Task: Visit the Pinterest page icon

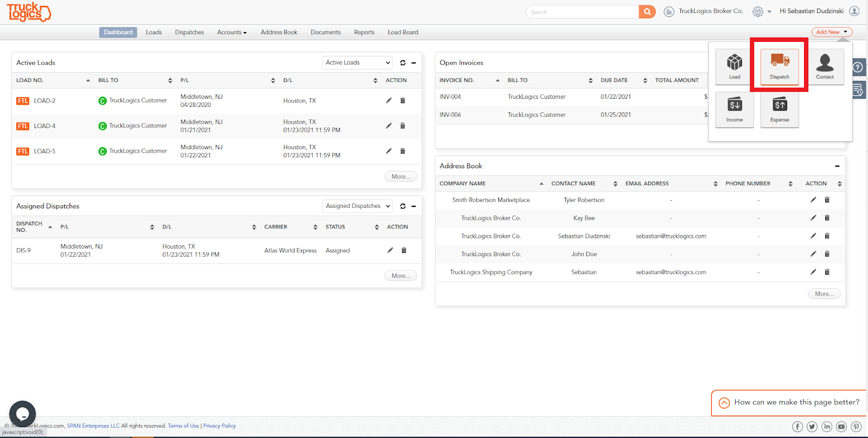Action: click(x=856, y=427)
